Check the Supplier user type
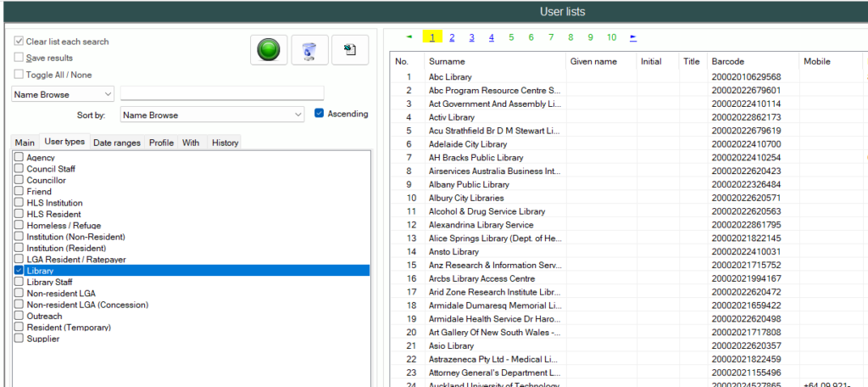 (x=19, y=339)
